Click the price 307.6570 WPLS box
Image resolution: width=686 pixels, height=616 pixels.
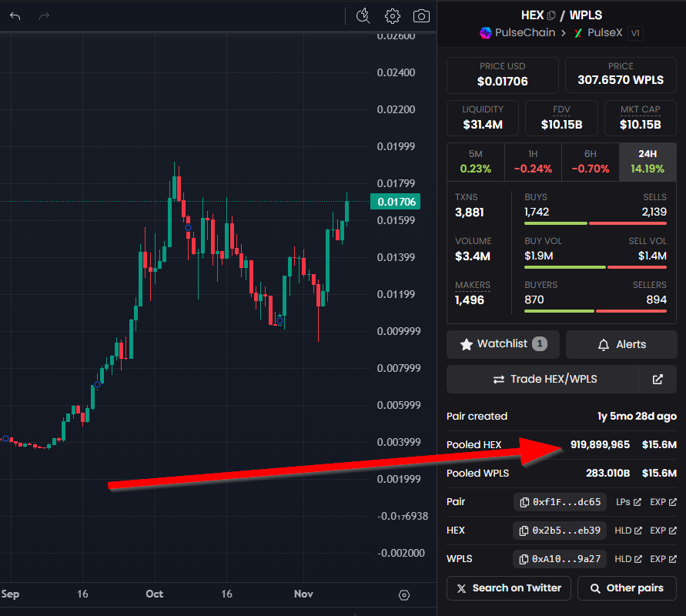tap(621, 75)
